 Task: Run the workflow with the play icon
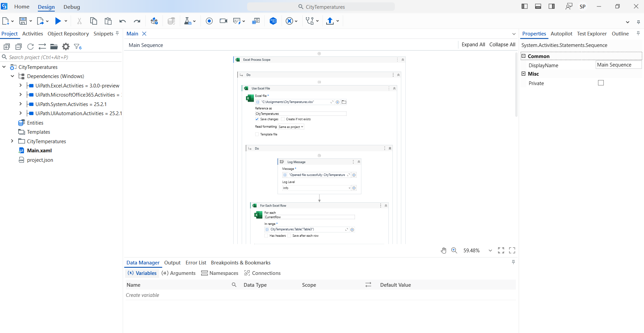(x=58, y=21)
